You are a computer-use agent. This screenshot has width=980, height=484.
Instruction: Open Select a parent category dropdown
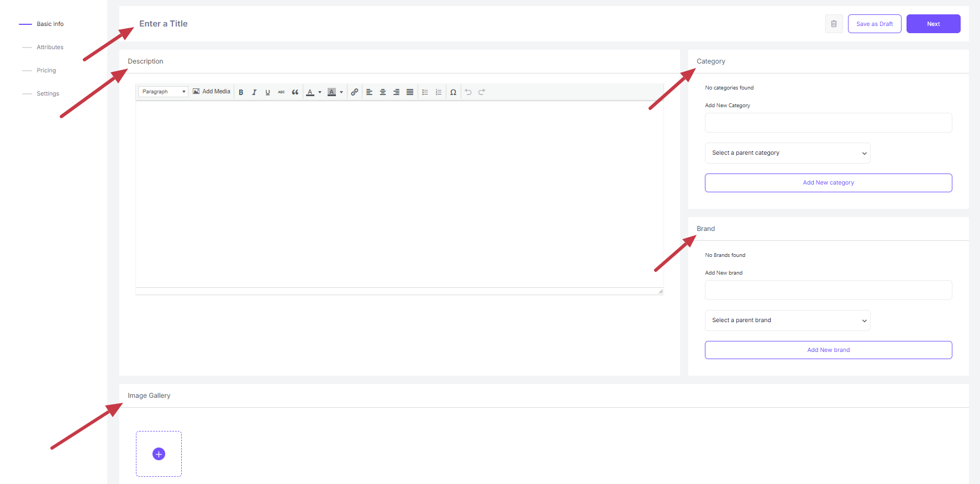[787, 153]
